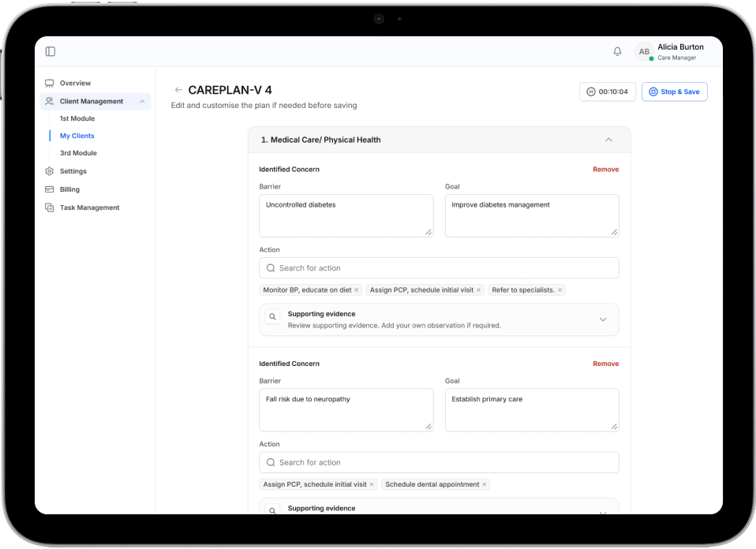Click the resize handle of Uncontrolled diabetes box
This screenshot has width=756, height=549.
click(429, 233)
